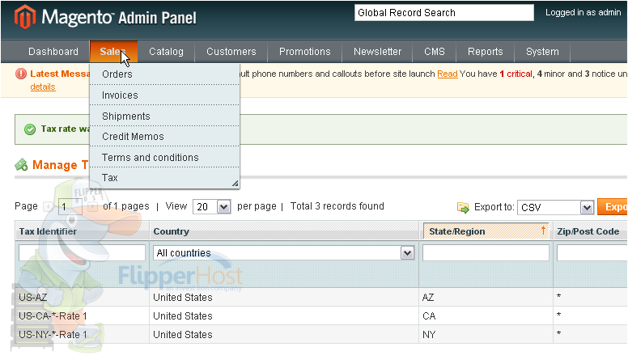
Task: Click the Global Record Search field
Action: tap(444, 13)
